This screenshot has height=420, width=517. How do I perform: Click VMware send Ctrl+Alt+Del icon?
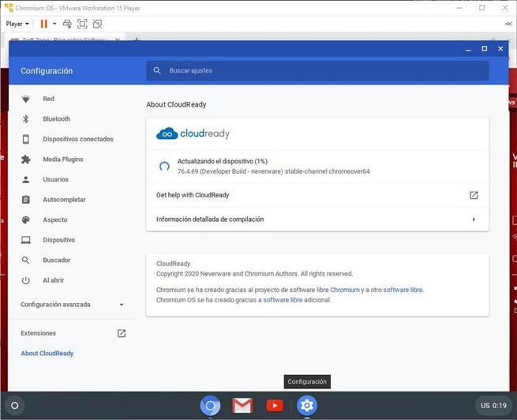[67, 24]
